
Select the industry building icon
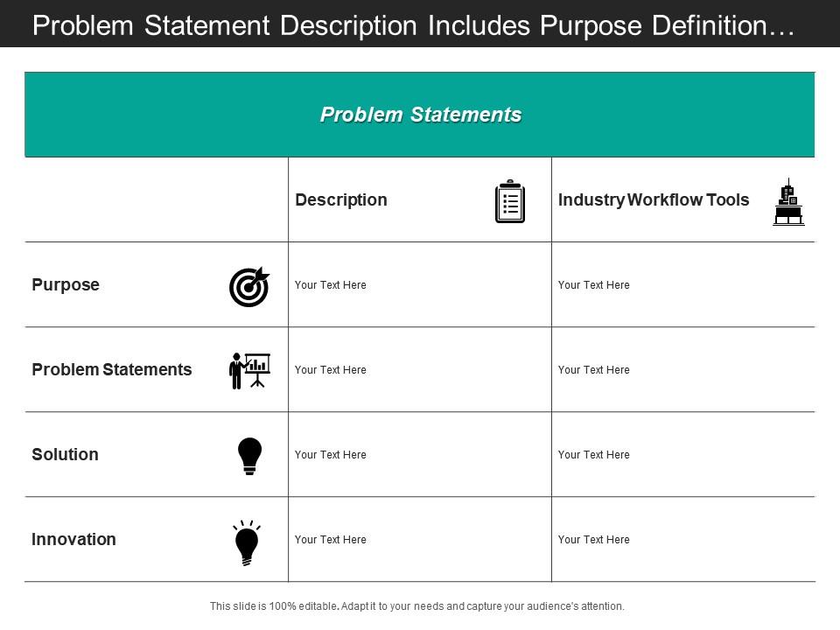788,202
